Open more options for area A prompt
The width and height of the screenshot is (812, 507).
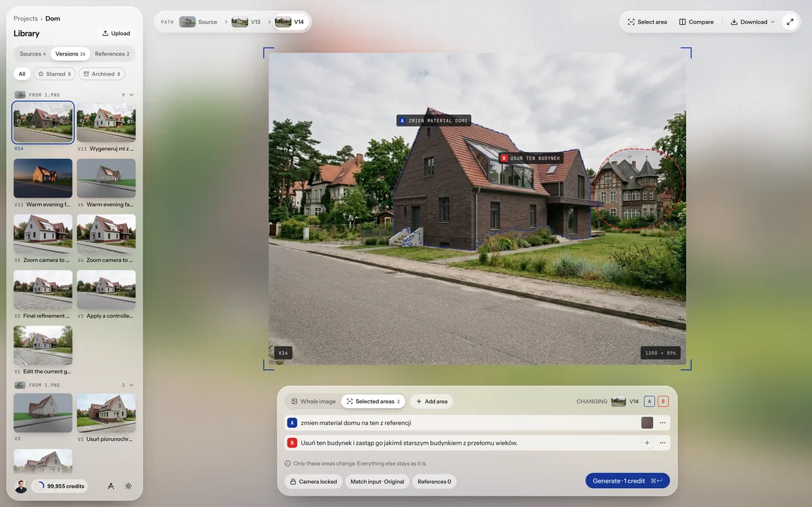coord(662,422)
